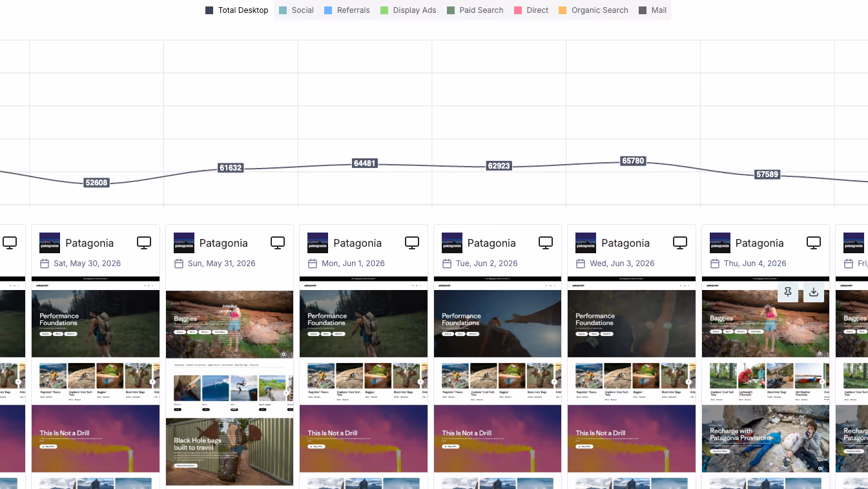Click the desktop monitor icon on the Sat, May 30 card

click(x=144, y=243)
